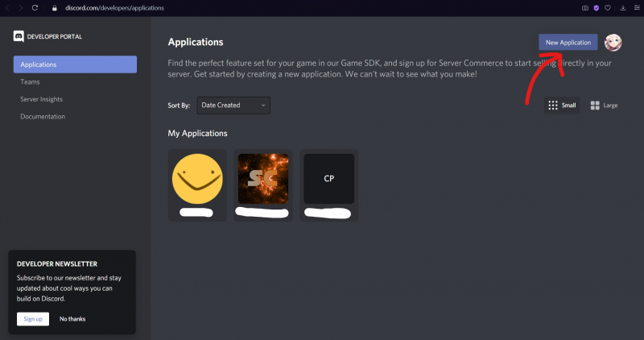
Task: Click Sign up for the newsletter
Action: (x=33, y=319)
